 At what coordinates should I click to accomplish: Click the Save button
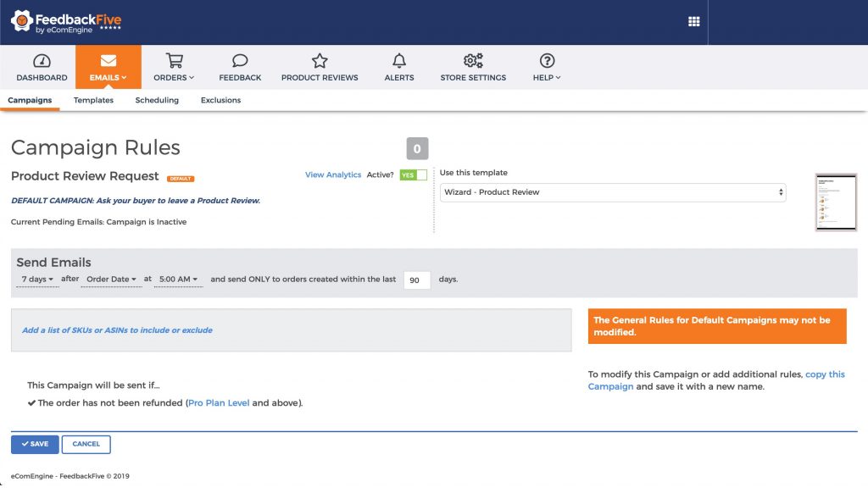pos(35,444)
